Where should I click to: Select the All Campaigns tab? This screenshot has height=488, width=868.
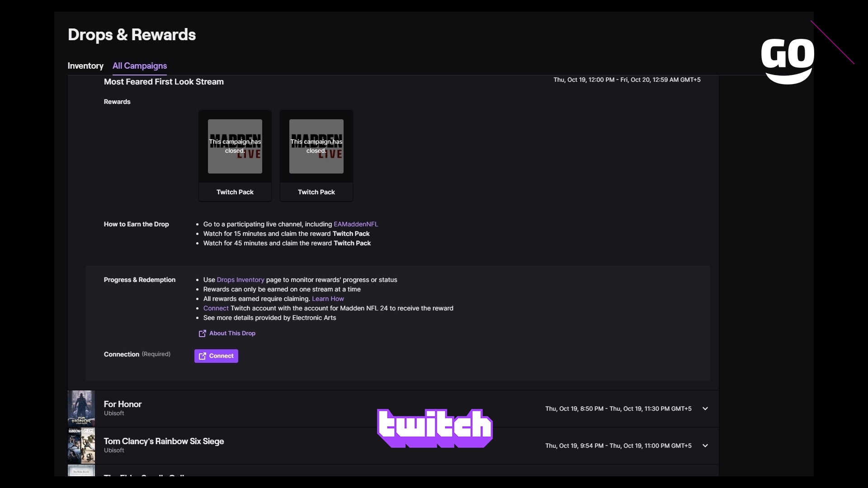click(140, 66)
